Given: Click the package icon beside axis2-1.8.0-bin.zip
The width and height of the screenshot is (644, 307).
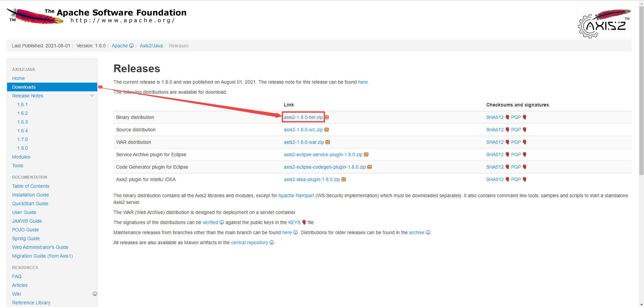Looking at the screenshot, I should pyautogui.click(x=327, y=117).
